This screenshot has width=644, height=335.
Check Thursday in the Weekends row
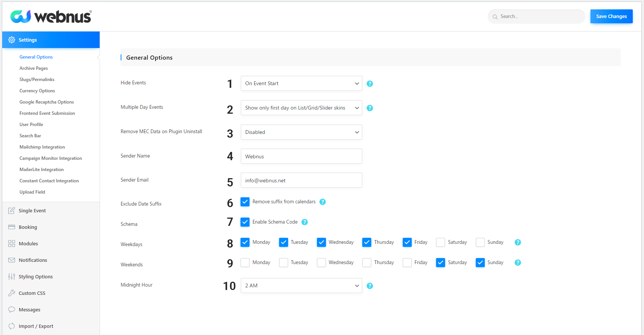coord(367,263)
